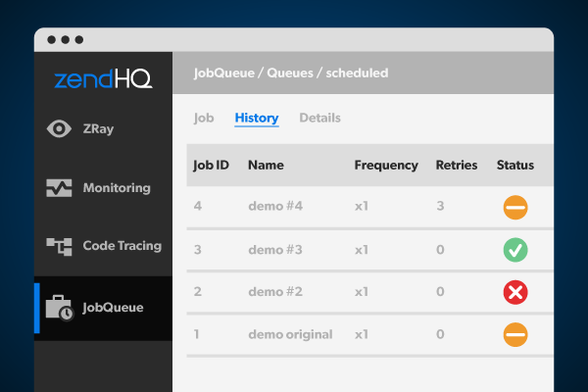Click orange status icon for demo original
Viewport: 588px width, 392px height.
[x=515, y=334]
